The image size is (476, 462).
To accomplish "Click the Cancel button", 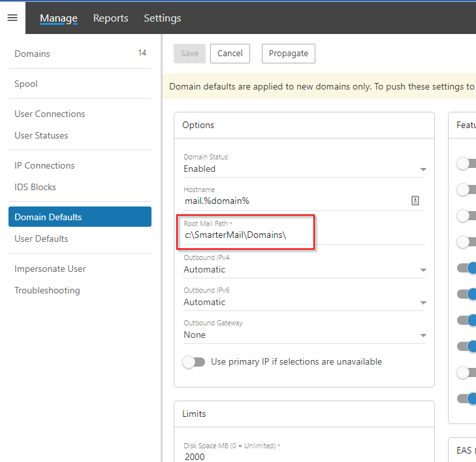I will click(230, 54).
